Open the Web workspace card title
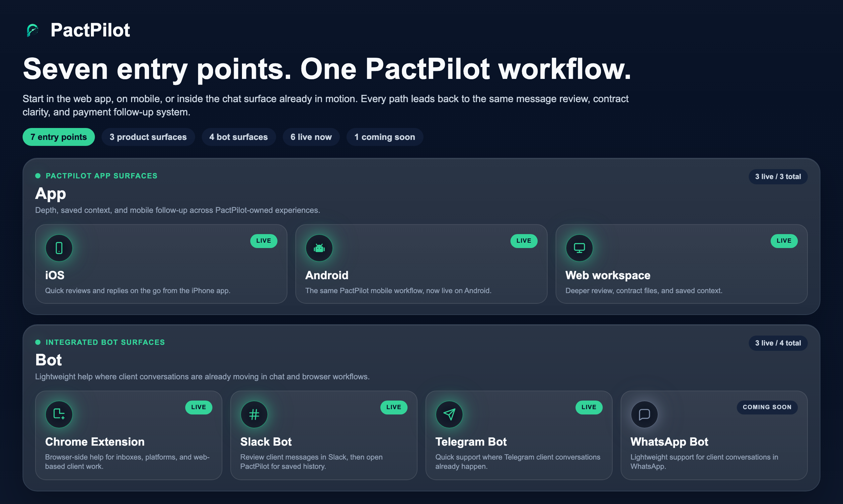The width and height of the screenshot is (843, 504). tap(608, 275)
